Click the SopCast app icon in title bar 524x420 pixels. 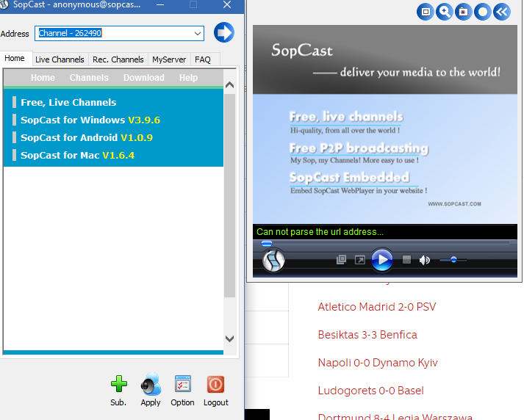4,4
